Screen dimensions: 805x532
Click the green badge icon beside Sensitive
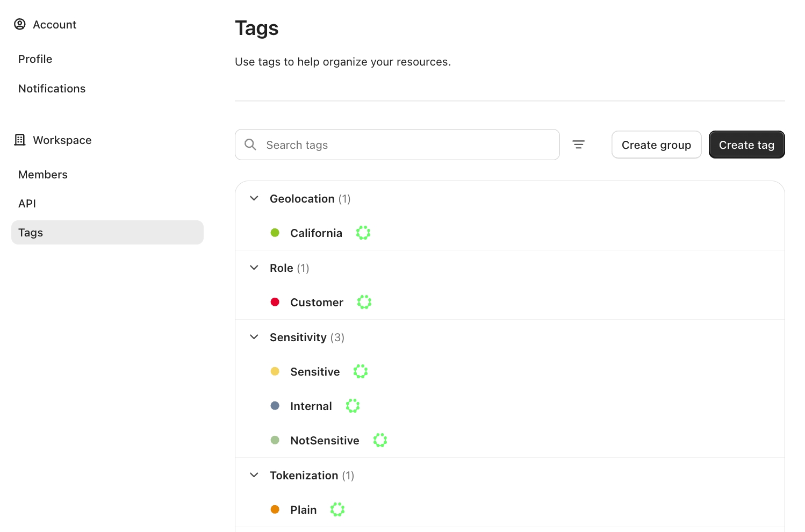pyautogui.click(x=361, y=371)
